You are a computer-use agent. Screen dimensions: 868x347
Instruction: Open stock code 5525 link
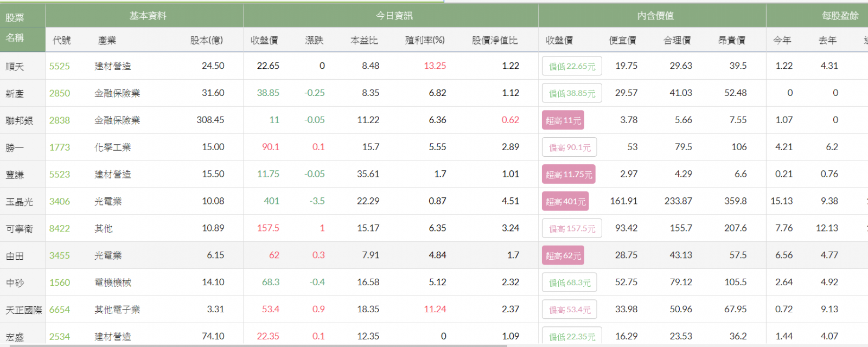pyautogui.click(x=59, y=66)
